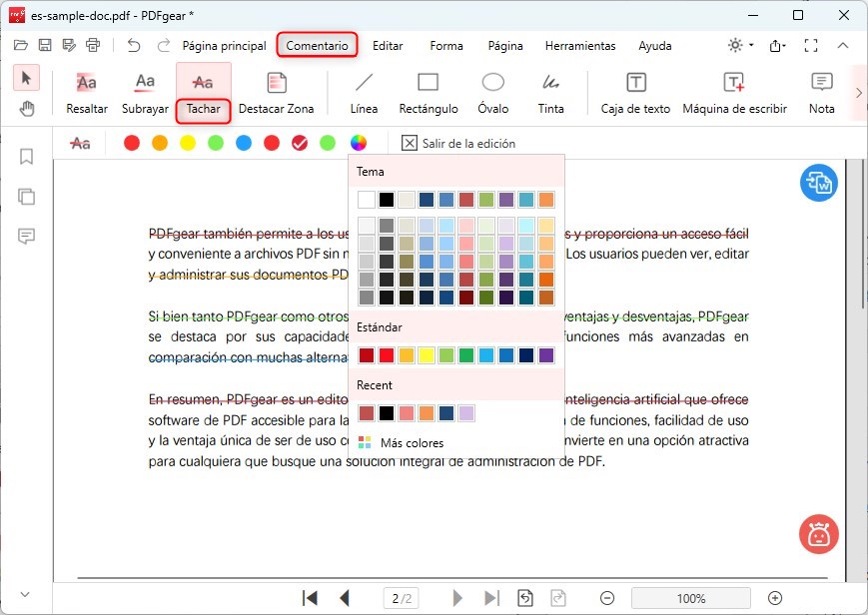Select the Destacar Zona tool
The height and width of the screenshot is (615, 868).
pos(277,93)
